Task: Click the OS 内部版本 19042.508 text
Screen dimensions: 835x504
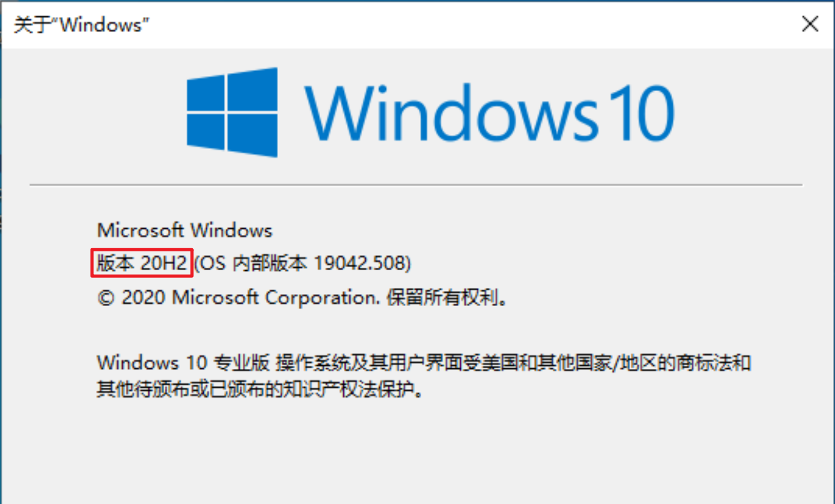Action: [x=302, y=263]
